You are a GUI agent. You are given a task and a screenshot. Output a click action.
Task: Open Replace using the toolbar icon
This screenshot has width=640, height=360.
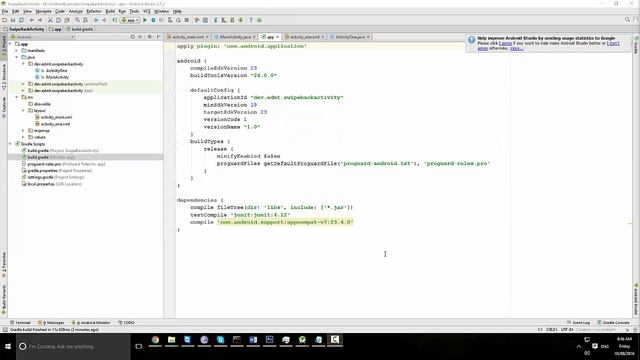pos(85,20)
